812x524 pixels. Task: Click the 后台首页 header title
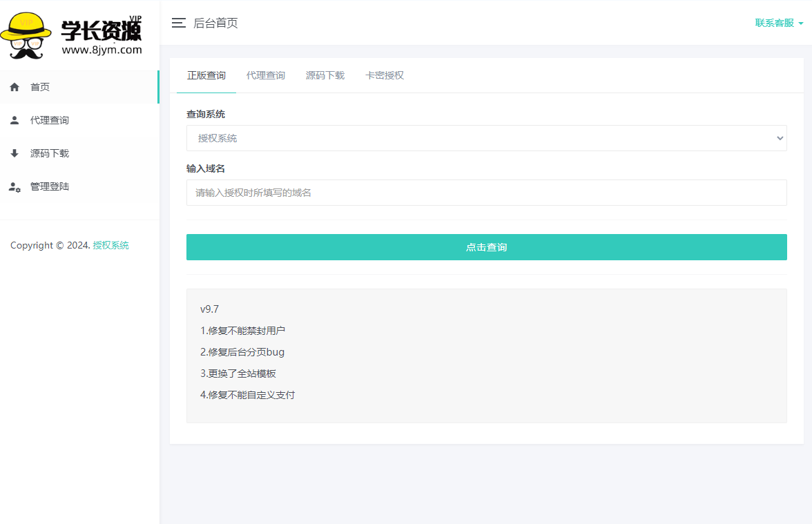coord(215,23)
